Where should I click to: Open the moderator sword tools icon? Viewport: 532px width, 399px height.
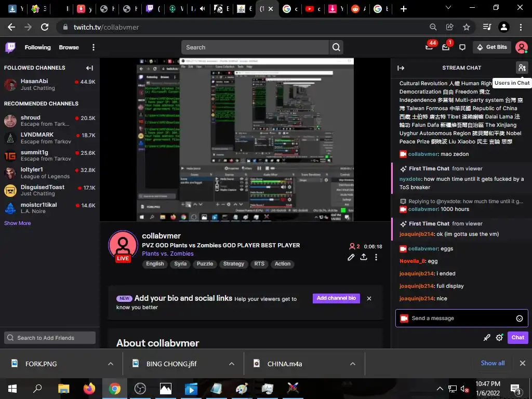[486, 338]
